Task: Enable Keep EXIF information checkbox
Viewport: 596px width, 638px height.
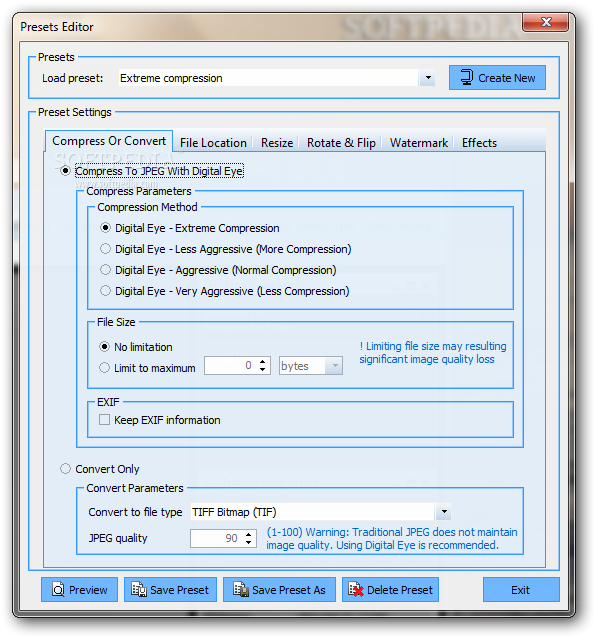Action: (x=104, y=420)
